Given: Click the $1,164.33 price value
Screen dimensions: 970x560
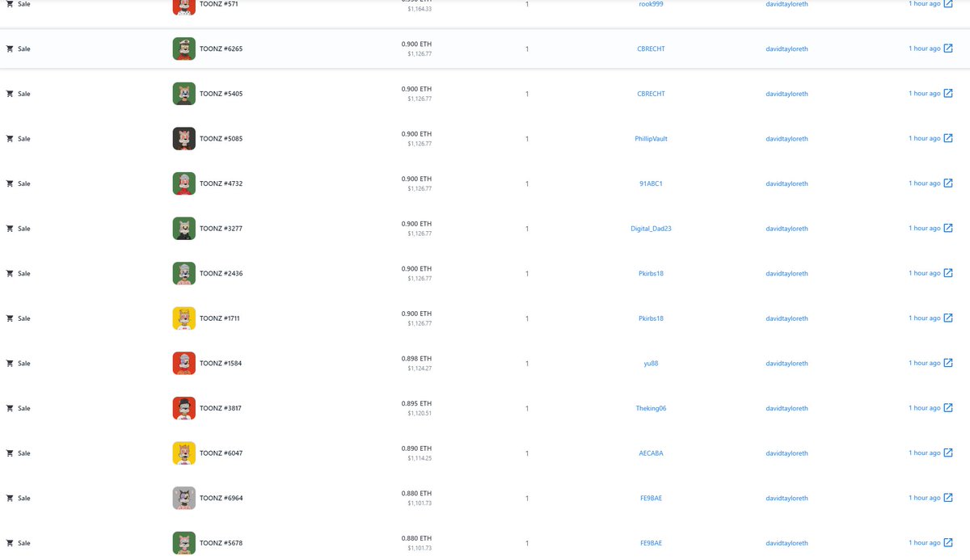Looking at the screenshot, I should pos(420,9).
